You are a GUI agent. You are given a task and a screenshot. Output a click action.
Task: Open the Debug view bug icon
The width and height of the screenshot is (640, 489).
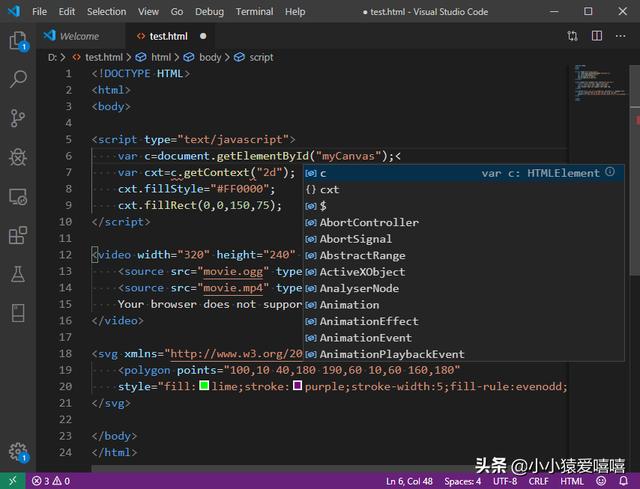coord(18,157)
